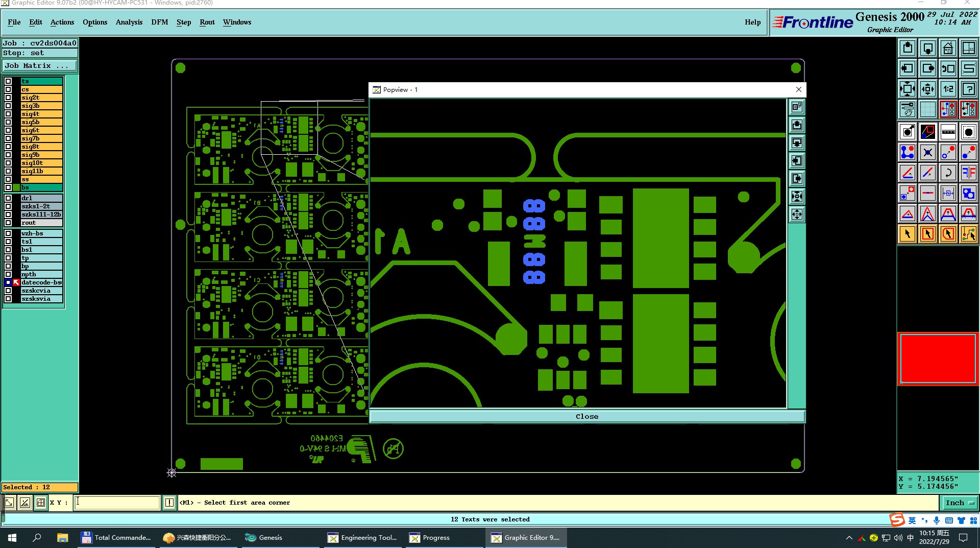Show hidden system tray icons chevron
980x548 pixels.
849,538
